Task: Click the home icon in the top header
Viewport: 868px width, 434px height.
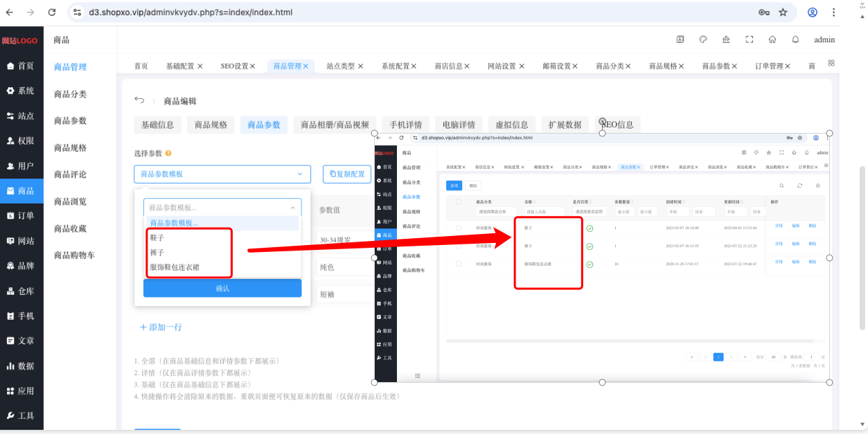Action: click(x=772, y=39)
